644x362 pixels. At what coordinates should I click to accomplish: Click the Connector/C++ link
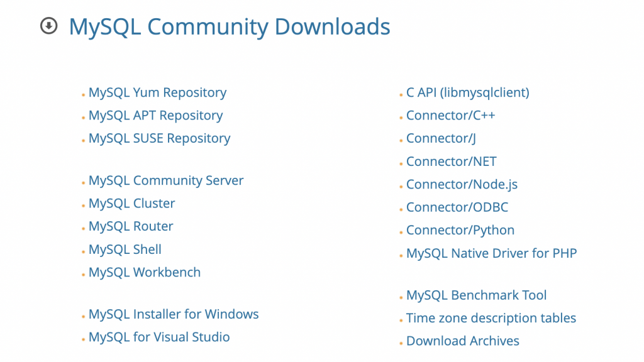click(450, 116)
